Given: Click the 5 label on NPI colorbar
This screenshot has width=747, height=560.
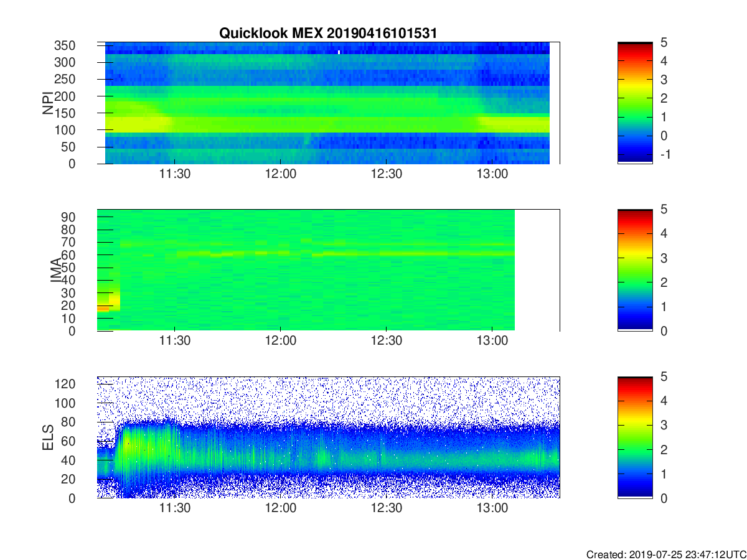Looking at the screenshot, I should [664, 42].
